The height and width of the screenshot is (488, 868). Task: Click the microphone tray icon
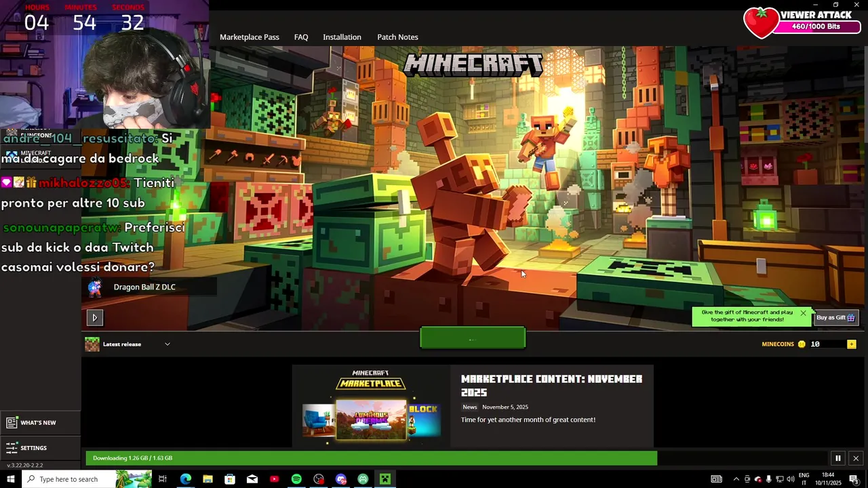click(x=769, y=479)
